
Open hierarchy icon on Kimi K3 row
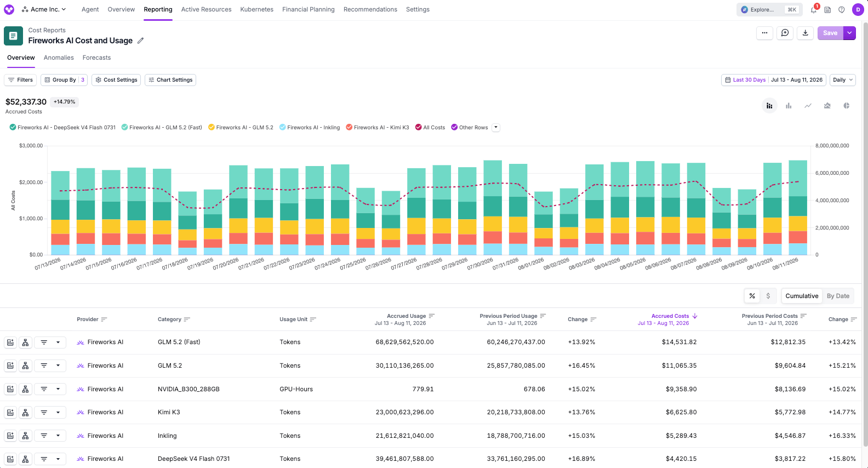[25, 413]
